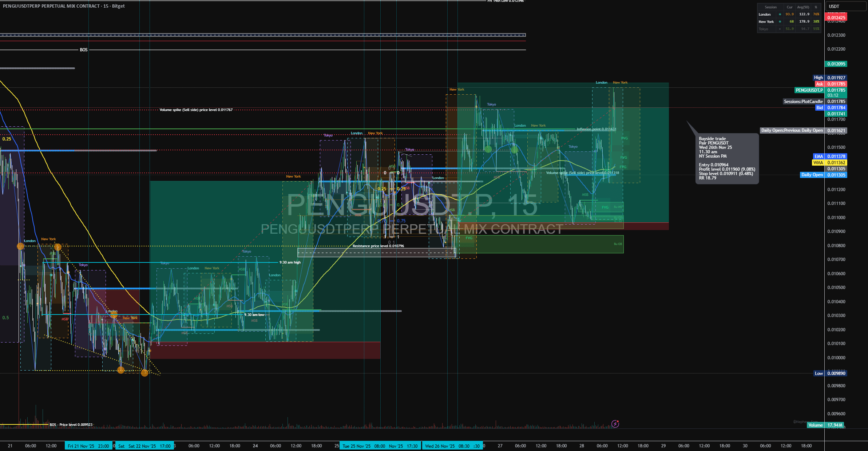
Task: Select the blue EMA price label
Action: [x=829, y=157]
